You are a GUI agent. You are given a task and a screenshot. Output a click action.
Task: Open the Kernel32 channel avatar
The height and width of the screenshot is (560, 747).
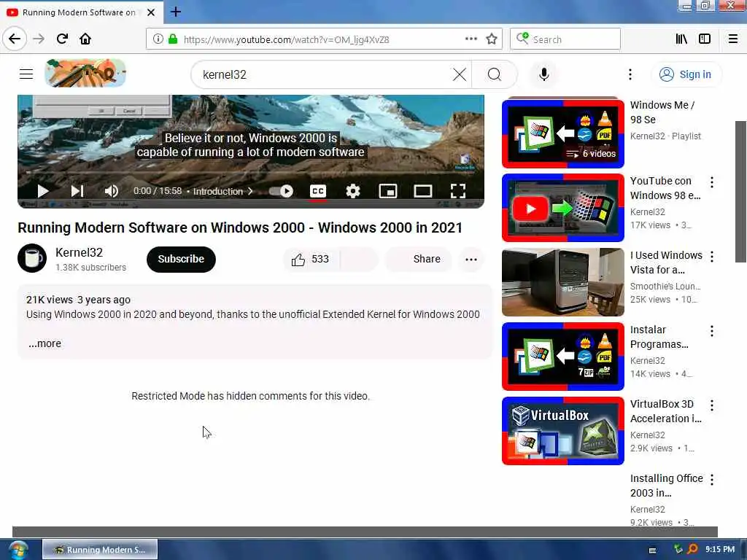click(32, 258)
